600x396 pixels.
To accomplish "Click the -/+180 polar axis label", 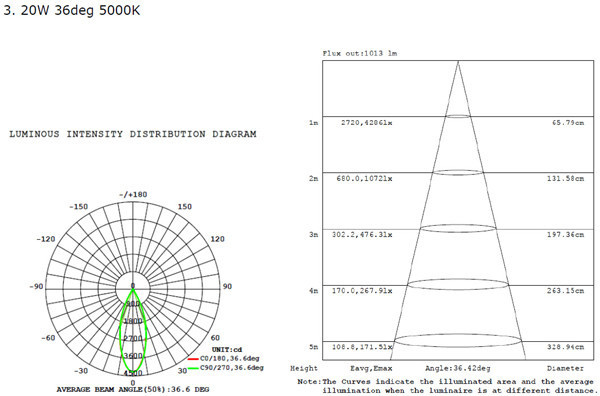I will [x=133, y=194].
